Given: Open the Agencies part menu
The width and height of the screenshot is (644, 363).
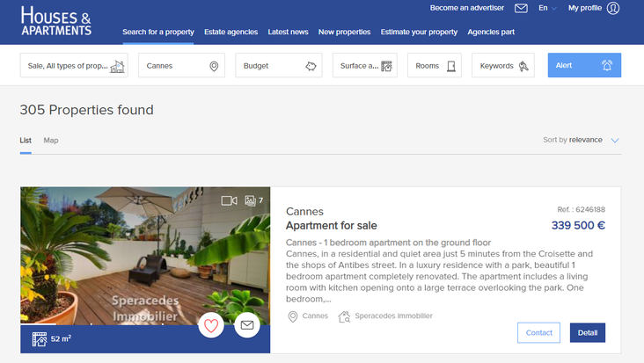Looking at the screenshot, I should [491, 32].
